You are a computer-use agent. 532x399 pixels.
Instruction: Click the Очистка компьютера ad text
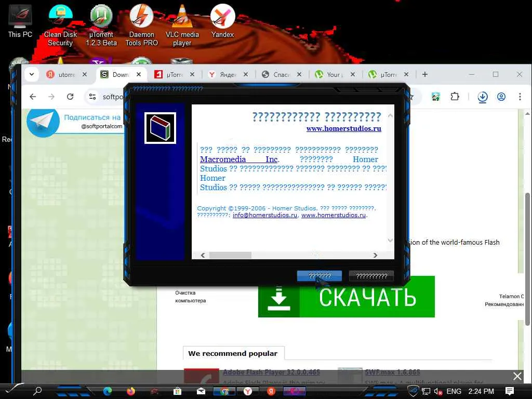pyautogui.click(x=190, y=297)
